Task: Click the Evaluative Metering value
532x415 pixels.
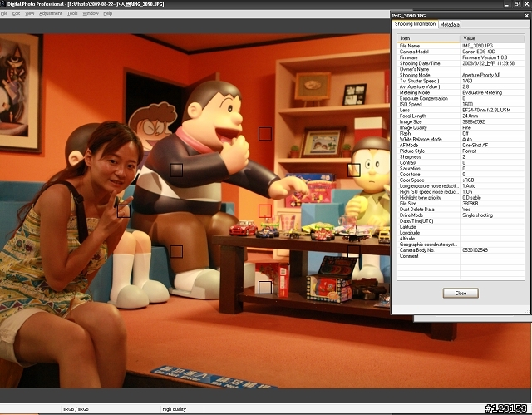Action: tap(482, 92)
